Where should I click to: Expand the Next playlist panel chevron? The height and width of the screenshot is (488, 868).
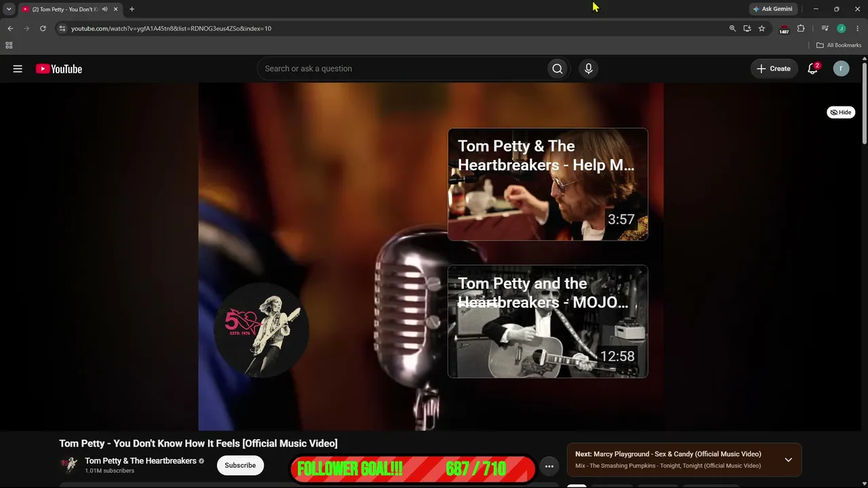click(x=788, y=460)
